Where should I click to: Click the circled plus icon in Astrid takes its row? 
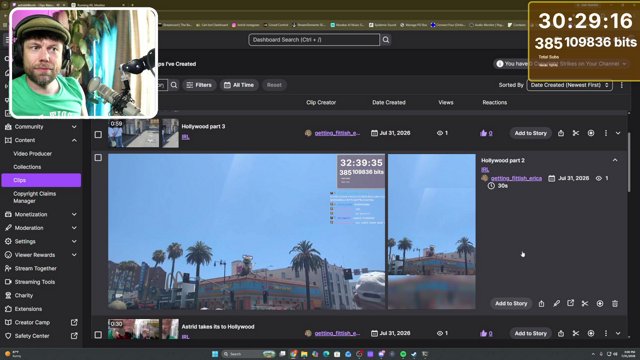tap(591, 333)
